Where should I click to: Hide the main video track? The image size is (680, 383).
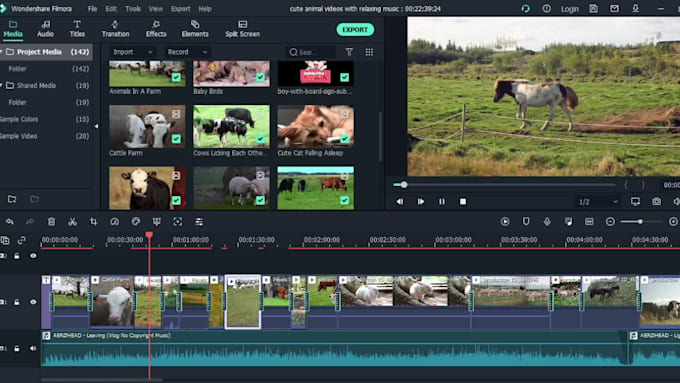point(33,302)
